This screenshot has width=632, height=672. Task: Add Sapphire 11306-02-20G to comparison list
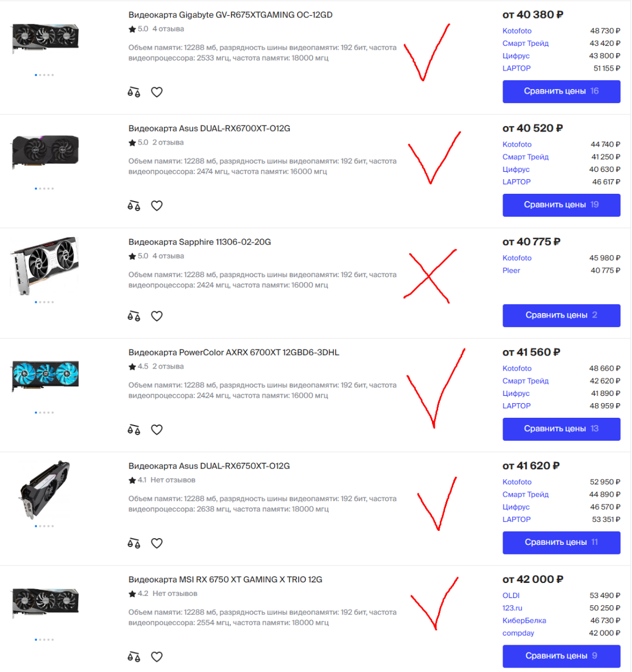point(134,316)
